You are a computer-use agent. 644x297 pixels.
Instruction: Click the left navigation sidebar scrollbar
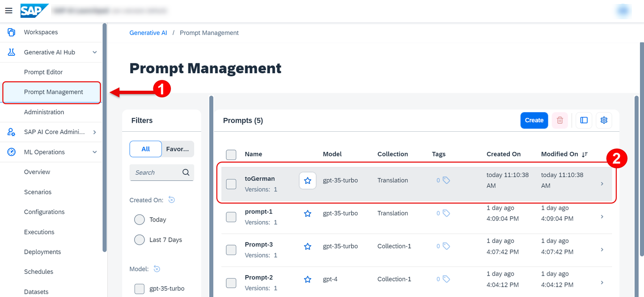[105, 138]
